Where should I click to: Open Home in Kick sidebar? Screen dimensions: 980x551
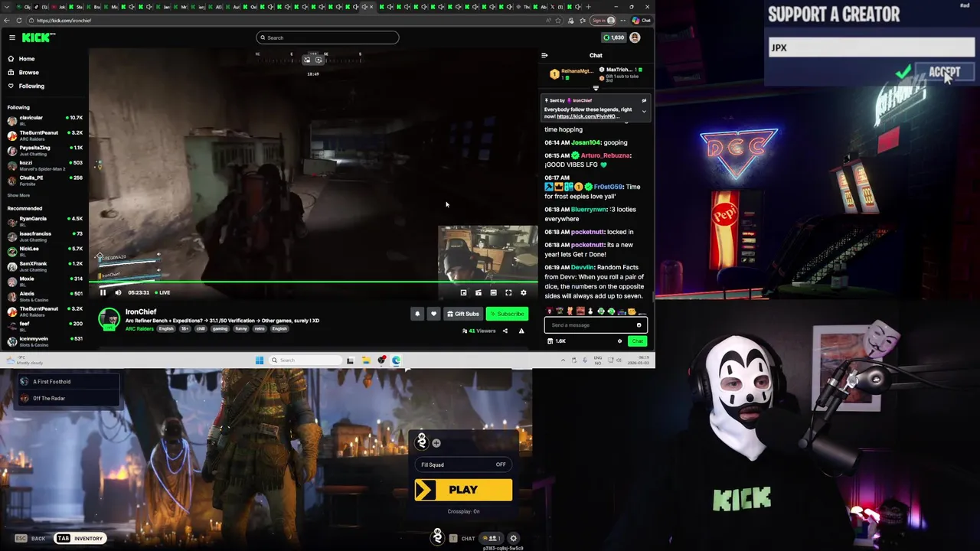click(x=21, y=59)
